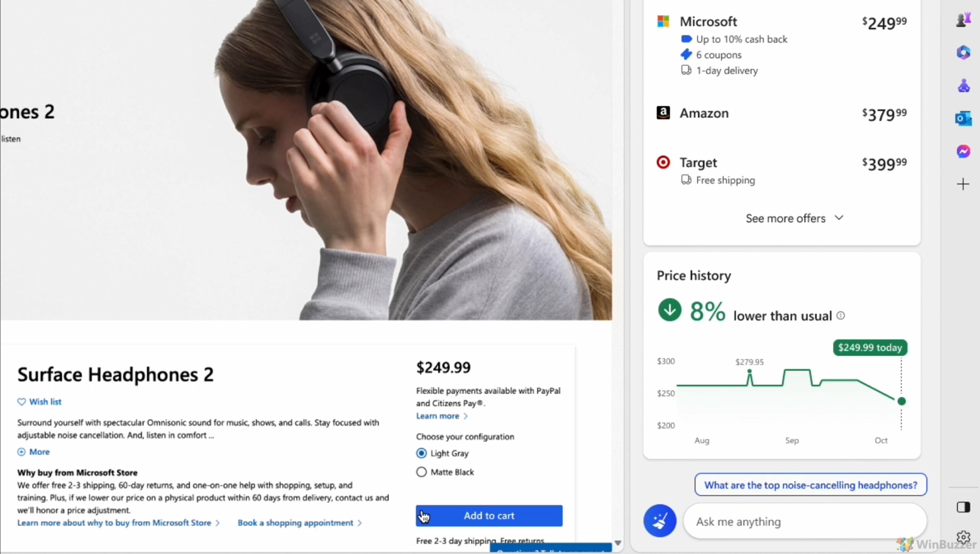
Task: Expand See more offers
Action: click(794, 218)
